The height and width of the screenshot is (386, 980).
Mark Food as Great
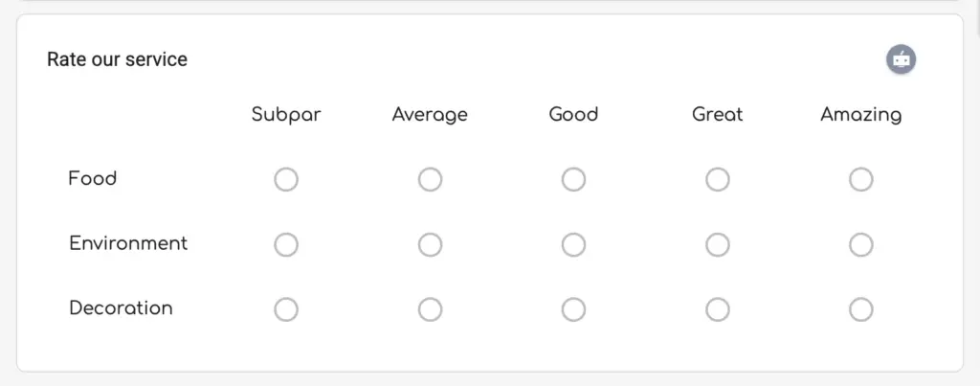point(717,179)
